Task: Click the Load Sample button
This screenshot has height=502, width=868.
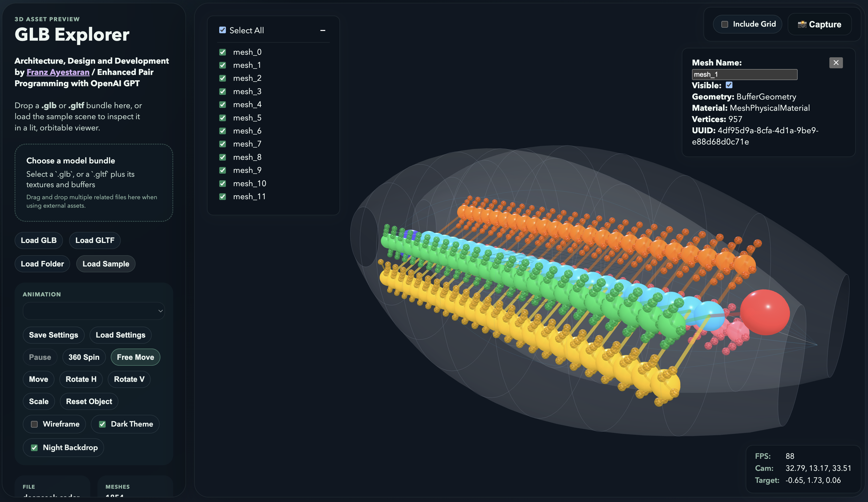Action: pos(106,264)
